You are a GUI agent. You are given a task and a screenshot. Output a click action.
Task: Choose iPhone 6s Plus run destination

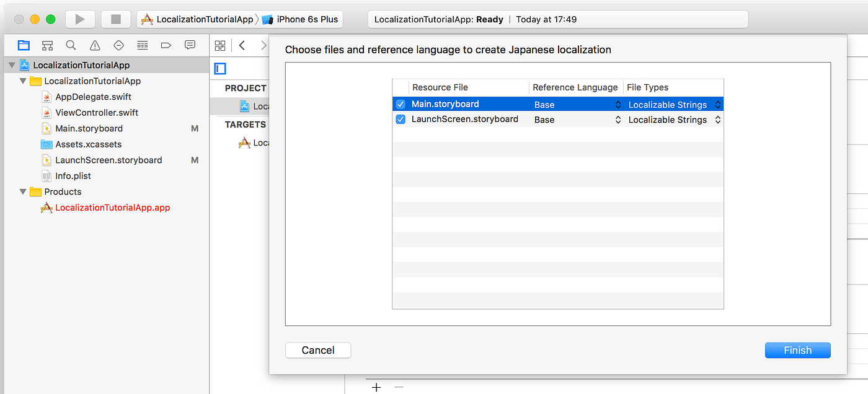300,19
